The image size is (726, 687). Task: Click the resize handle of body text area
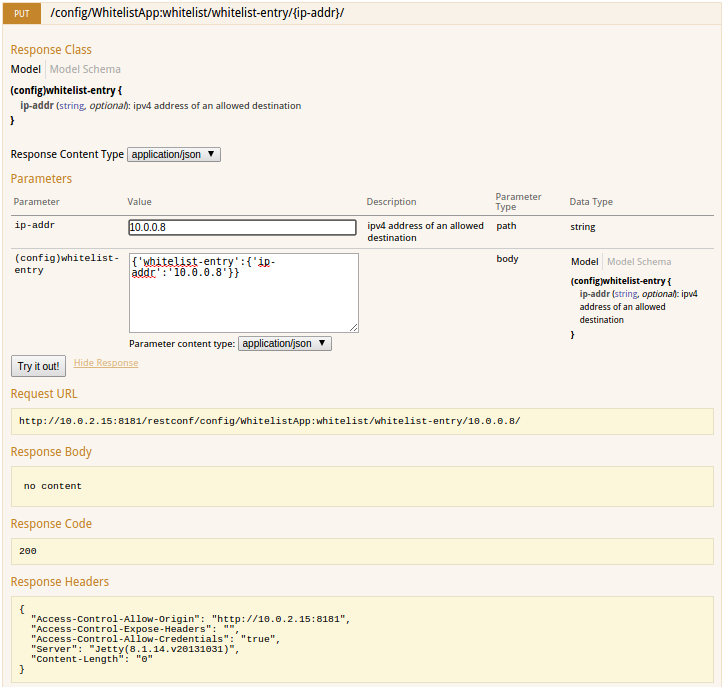click(x=354, y=328)
